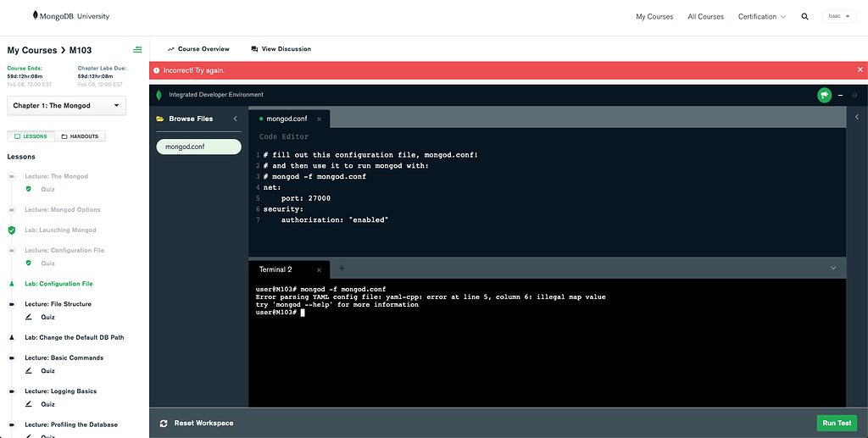
Task: Minimize the IDE with the dash icon
Action: (840, 95)
